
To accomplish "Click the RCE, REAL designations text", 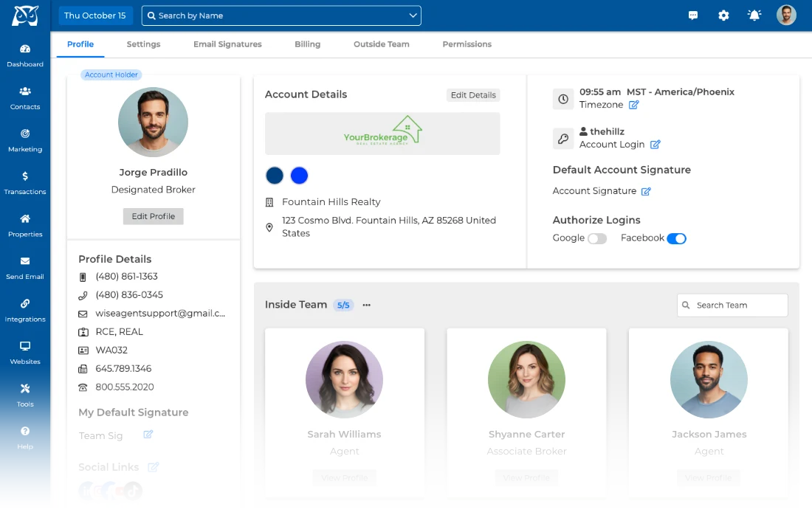I will coord(119,332).
